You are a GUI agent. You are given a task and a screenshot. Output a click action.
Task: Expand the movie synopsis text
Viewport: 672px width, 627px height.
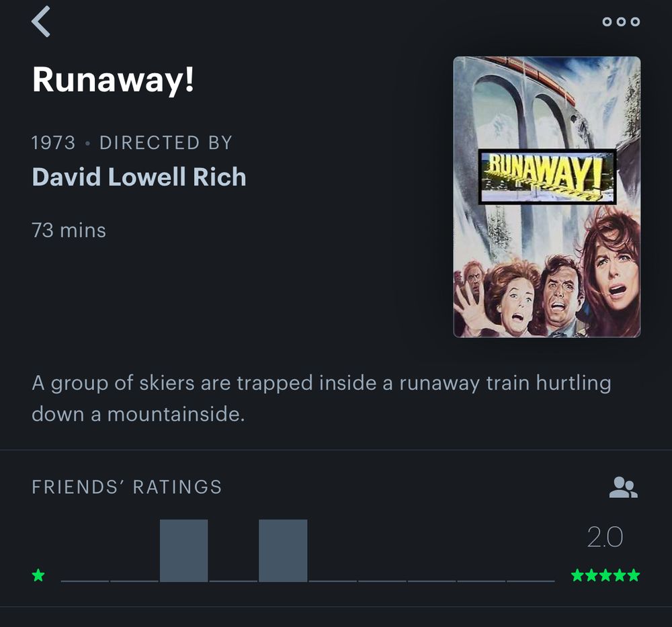pyautogui.click(x=323, y=398)
